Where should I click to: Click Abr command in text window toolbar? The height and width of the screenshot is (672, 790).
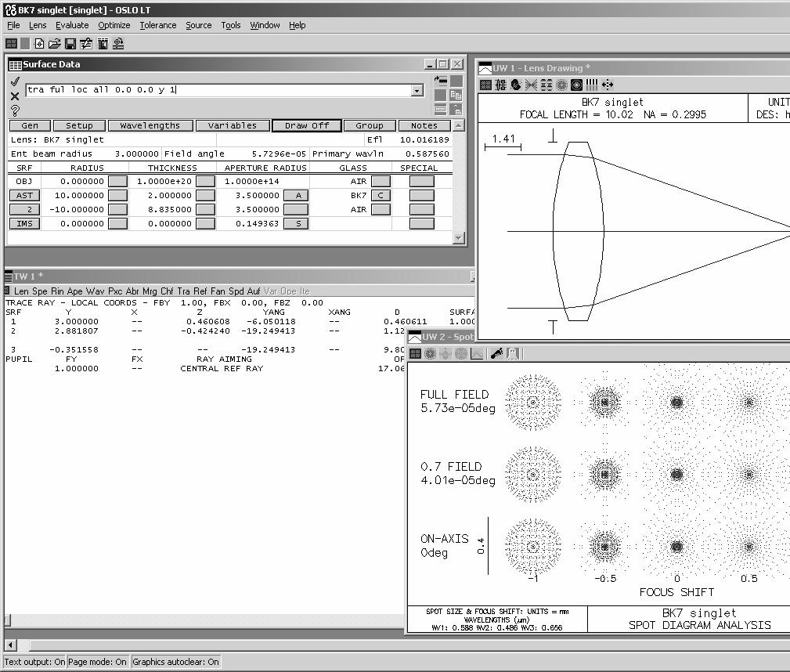132,291
